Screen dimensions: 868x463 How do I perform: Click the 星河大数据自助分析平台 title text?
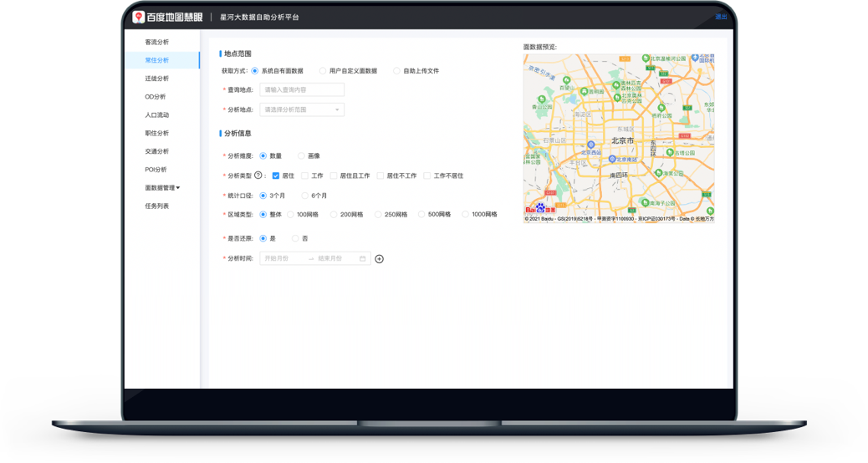(x=259, y=18)
